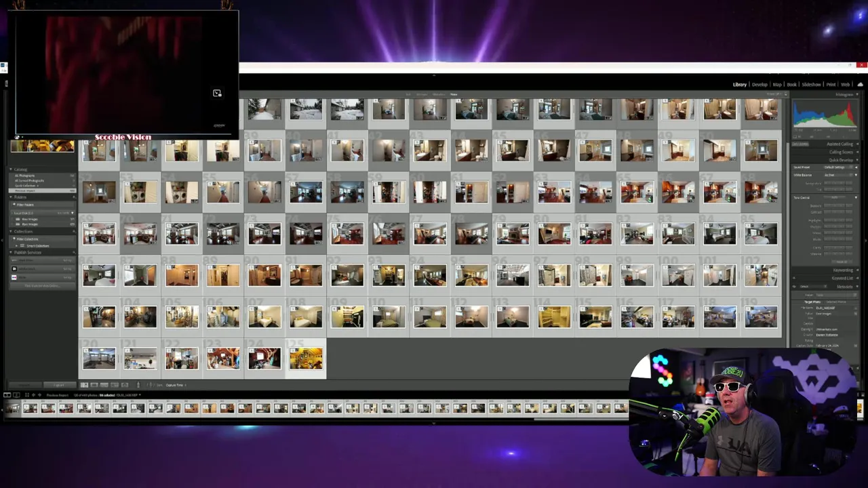Collapse the Metadata panel

pos(856,287)
